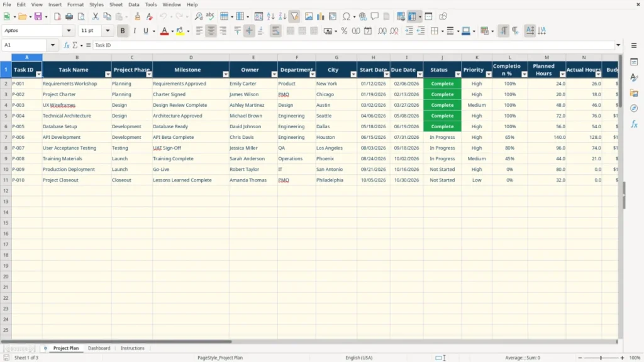The height and width of the screenshot is (362, 644).
Task: Open Name Box dropdown arrow
Action: coord(53,45)
